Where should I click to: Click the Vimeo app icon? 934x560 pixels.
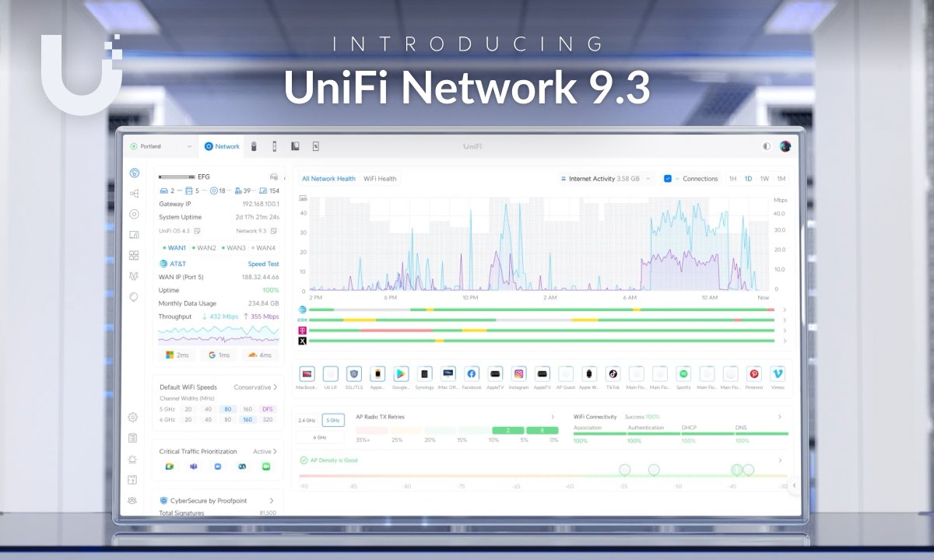tap(778, 374)
